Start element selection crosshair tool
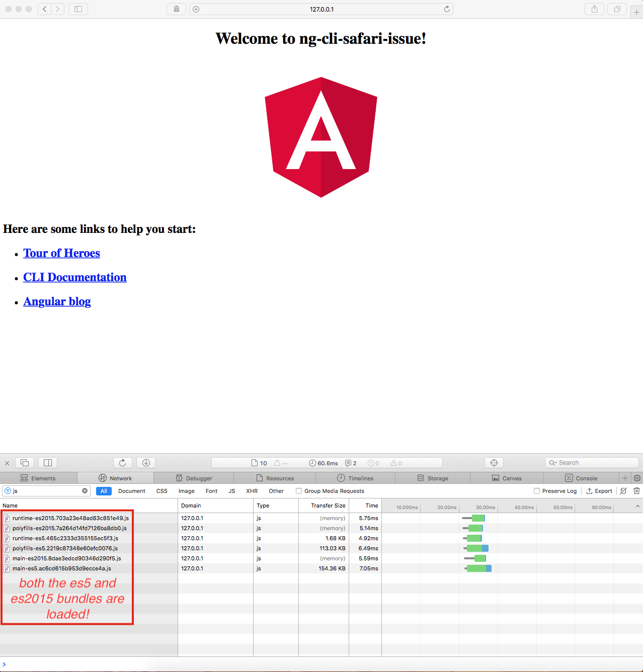 click(x=494, y=463)
